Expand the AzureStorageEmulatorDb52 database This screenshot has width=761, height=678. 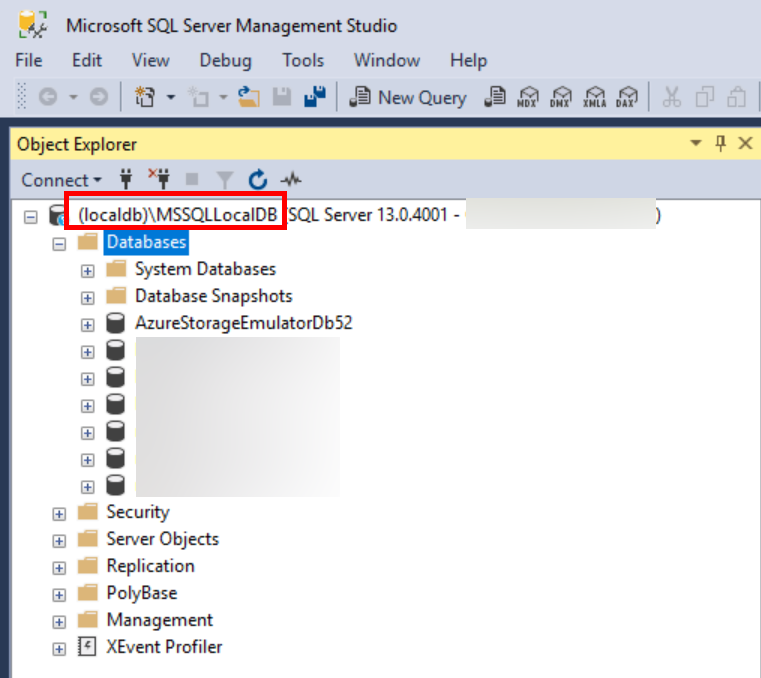coord(87,325)
